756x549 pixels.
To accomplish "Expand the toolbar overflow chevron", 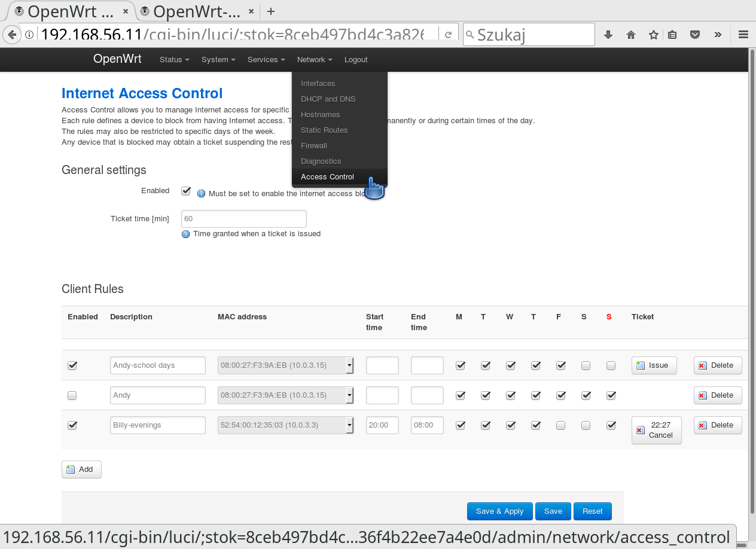I will pos(718,35).
